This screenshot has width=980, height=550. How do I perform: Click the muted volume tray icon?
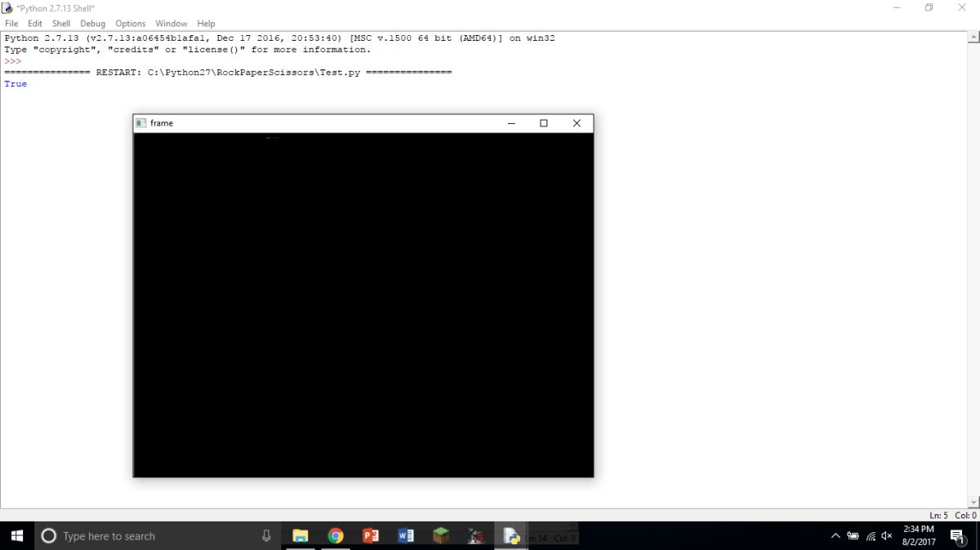point(887,536)
